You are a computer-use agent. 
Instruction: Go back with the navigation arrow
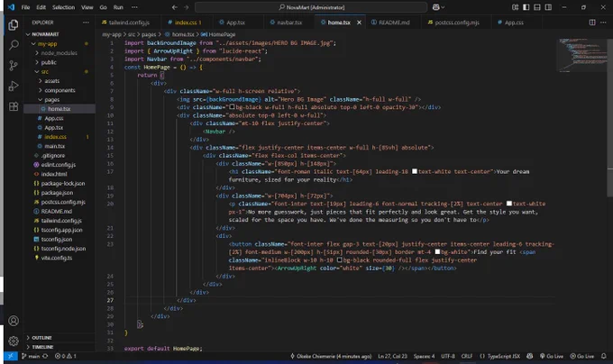pos(174,7)
